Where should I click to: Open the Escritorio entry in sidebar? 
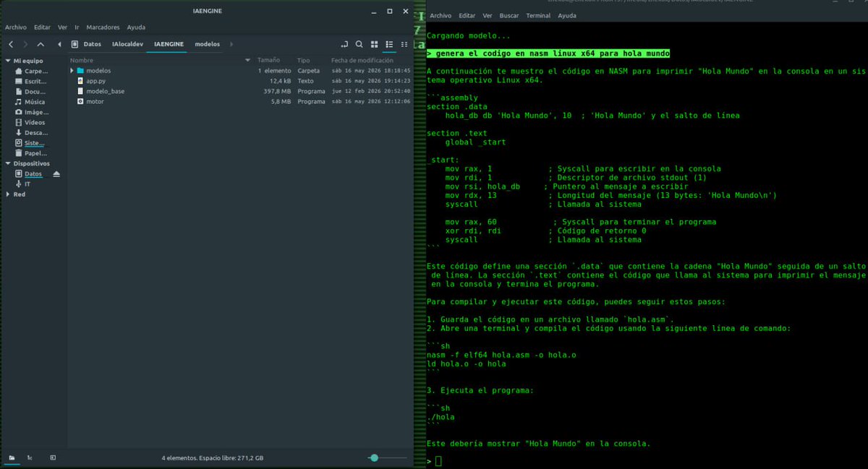point(31,82)
